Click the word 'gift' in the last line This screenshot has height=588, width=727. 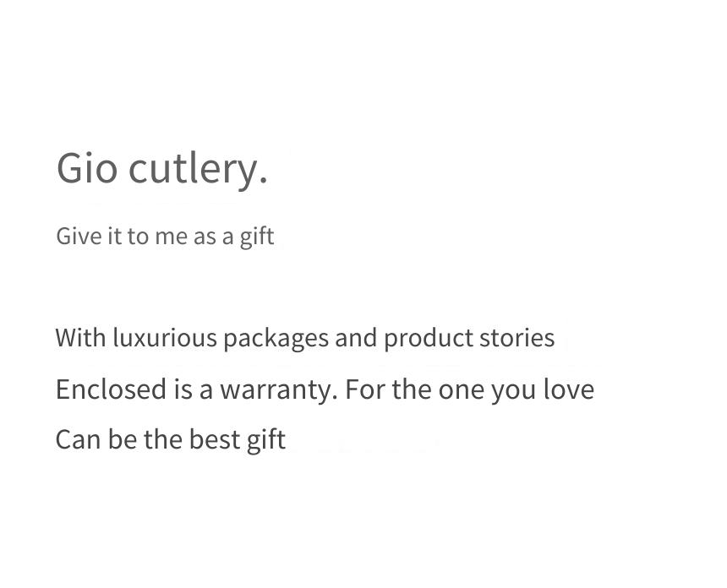[x=266, y=439]
